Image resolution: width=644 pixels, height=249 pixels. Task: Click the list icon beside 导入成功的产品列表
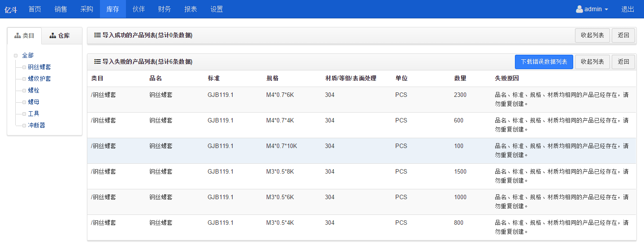coord(97,35)
